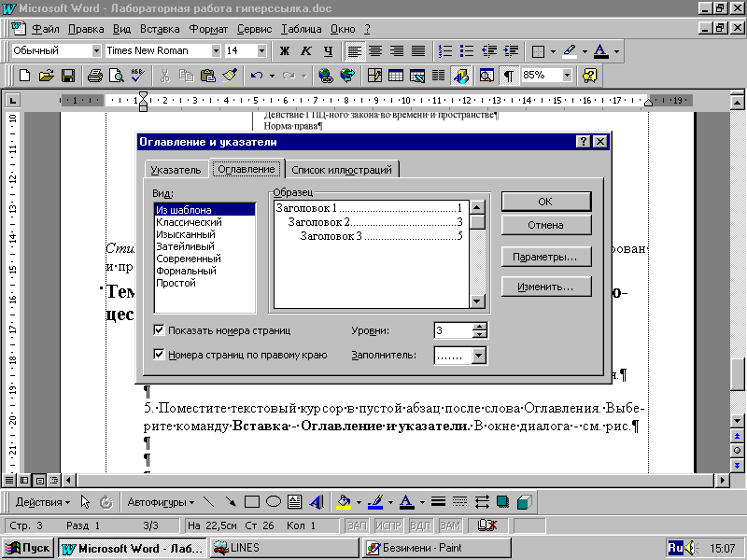Undo the last action

256,76
